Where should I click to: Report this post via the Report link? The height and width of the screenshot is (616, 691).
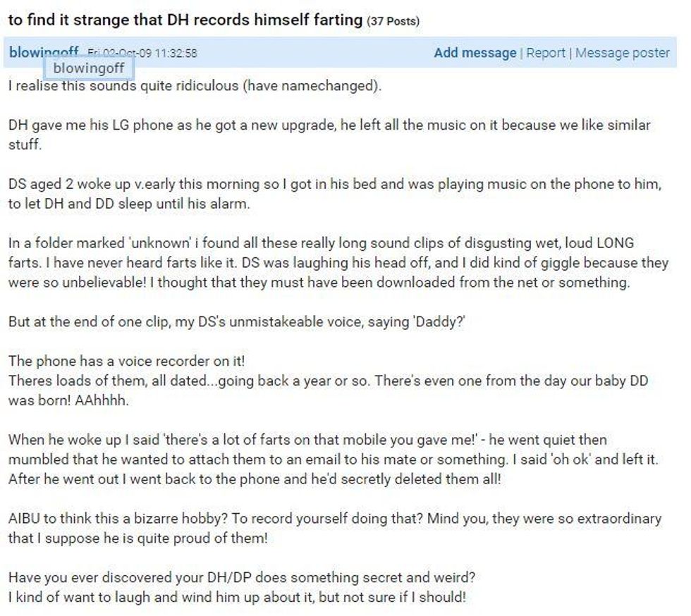pyautogui.click(x=545, y=53)
